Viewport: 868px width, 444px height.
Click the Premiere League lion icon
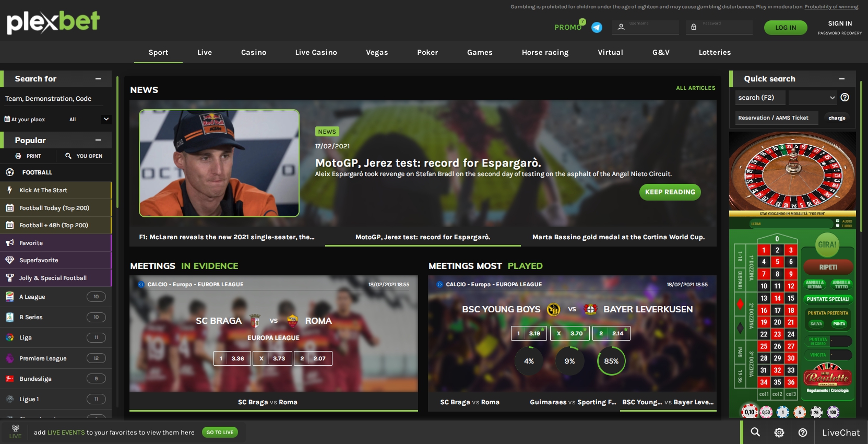pyautogui.click(x=9, y=358)
